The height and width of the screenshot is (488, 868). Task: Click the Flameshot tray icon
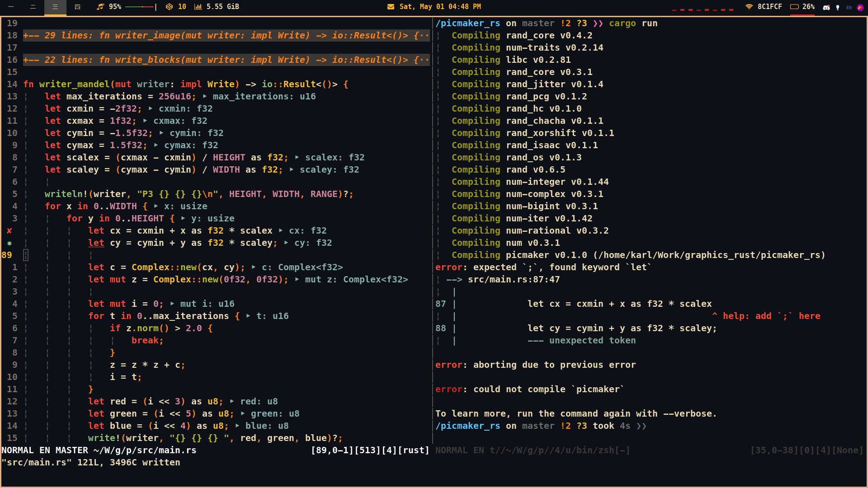pyautogui.click(x=860, y=7)
